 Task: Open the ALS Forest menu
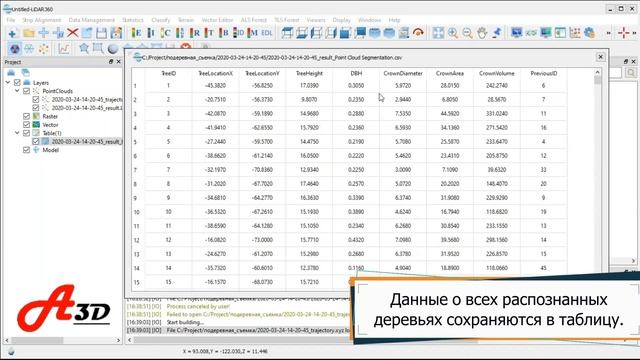click(253, 20)
